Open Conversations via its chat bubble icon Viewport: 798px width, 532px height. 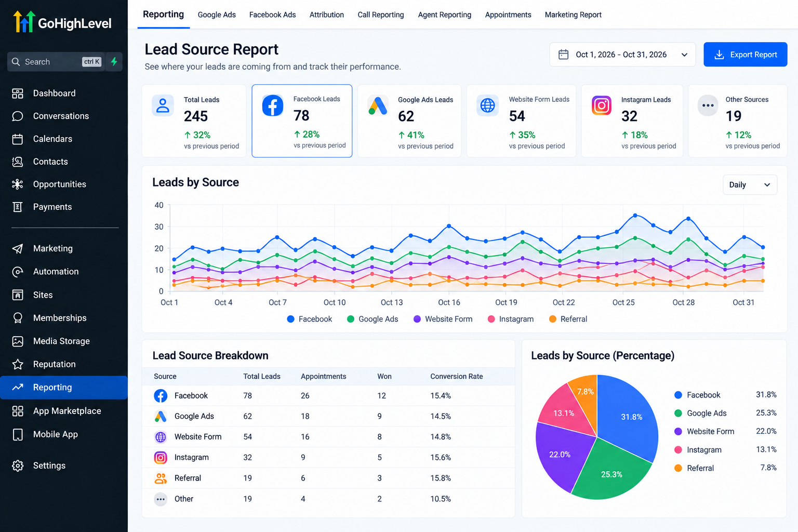[x=18, y=116]
